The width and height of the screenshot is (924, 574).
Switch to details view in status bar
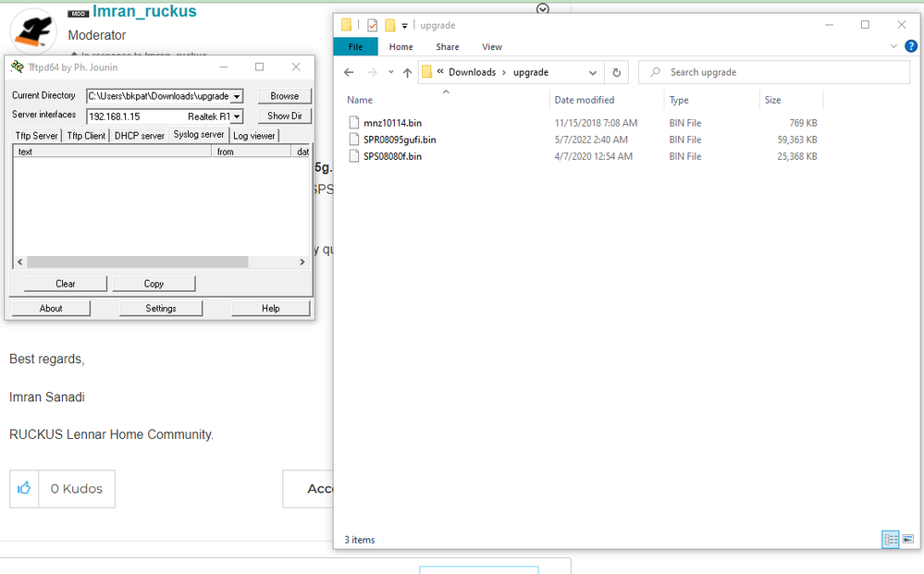891,539
